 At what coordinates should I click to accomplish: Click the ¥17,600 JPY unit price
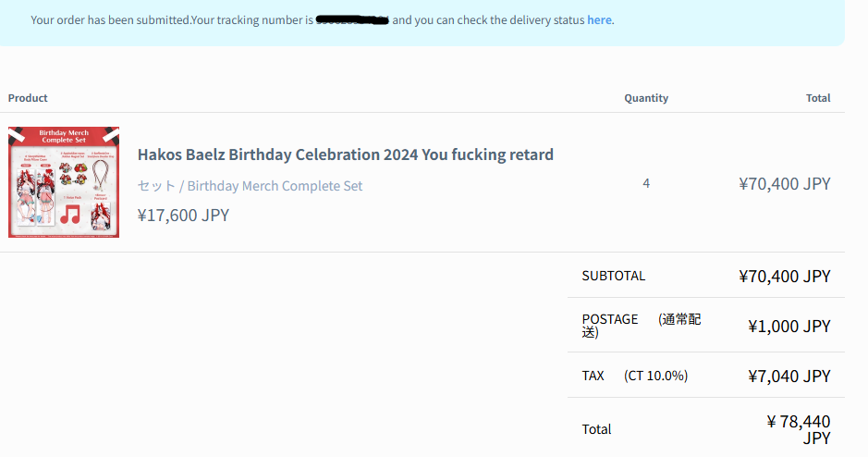(183, 216)
